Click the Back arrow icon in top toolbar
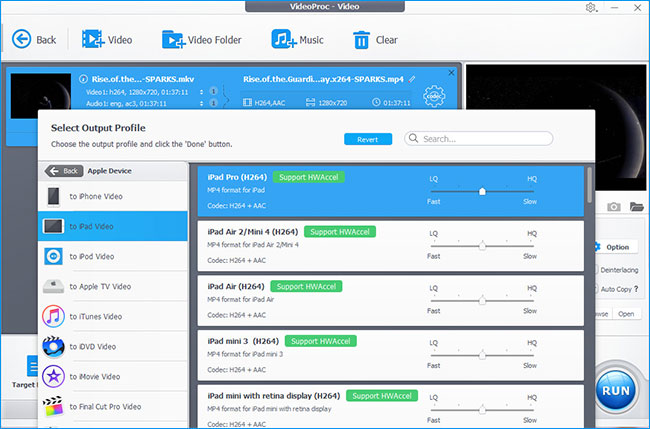Image resolution: width=650 pixels, height=429 pixels. point(22,39)
